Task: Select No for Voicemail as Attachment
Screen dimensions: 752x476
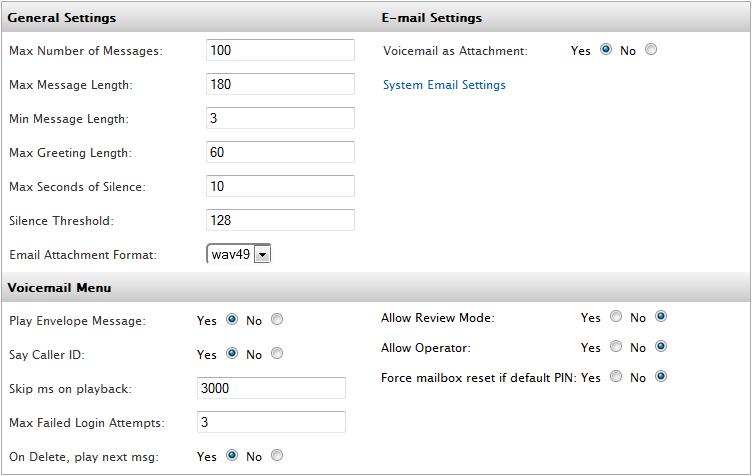Action: pos(651,49)
